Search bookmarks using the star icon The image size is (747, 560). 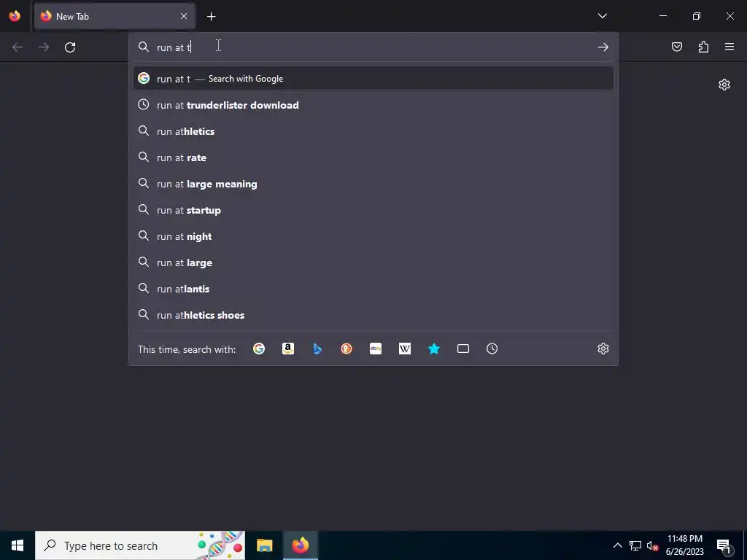click(x=433, y=349)
